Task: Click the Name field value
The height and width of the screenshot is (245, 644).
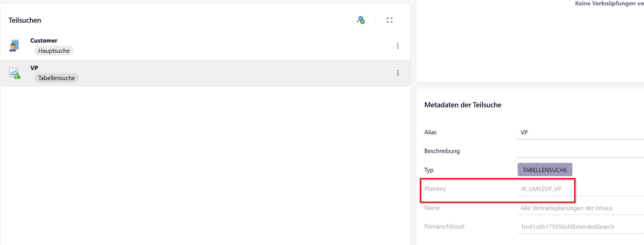Action: [x=567, y=208]
